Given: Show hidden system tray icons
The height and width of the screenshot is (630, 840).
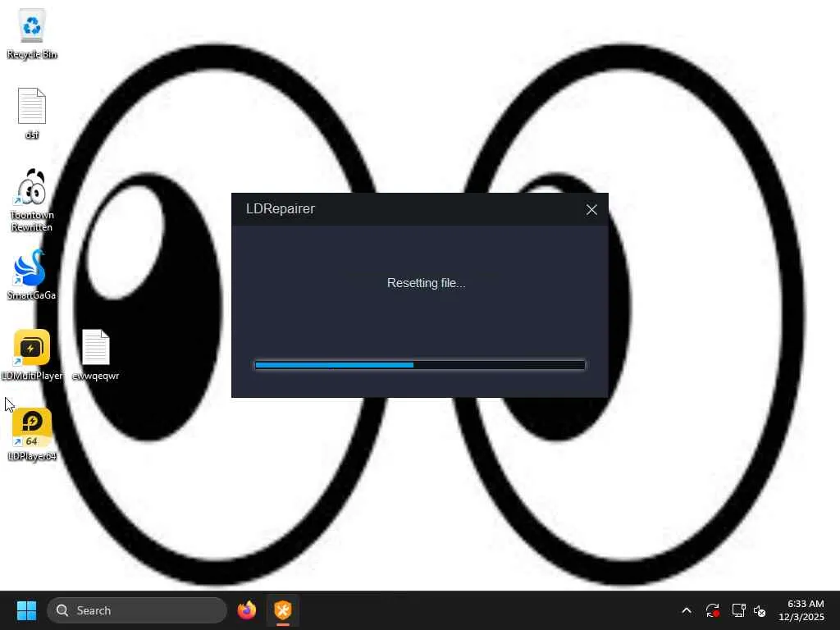Looking at the screenshot, I should pyautogui.click(x=687, y=610).
